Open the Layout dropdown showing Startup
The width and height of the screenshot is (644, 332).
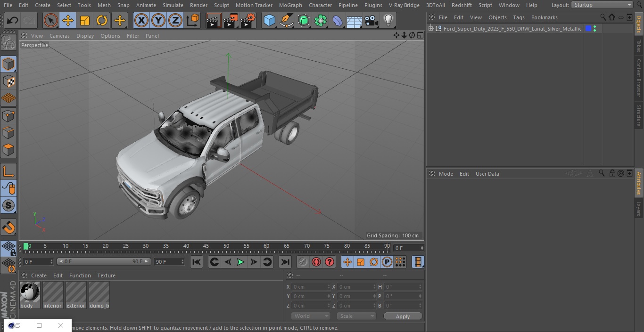(x=602, y=5)
